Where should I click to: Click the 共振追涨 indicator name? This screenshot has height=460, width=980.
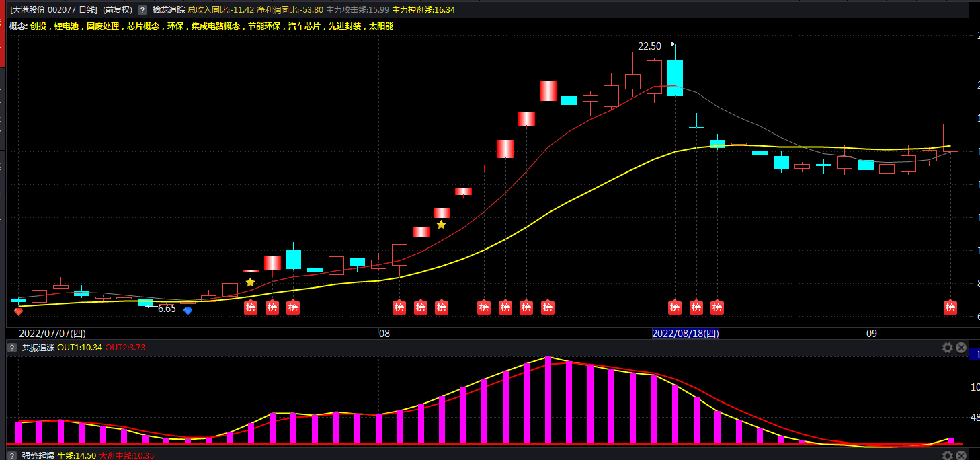click(38, 348)
